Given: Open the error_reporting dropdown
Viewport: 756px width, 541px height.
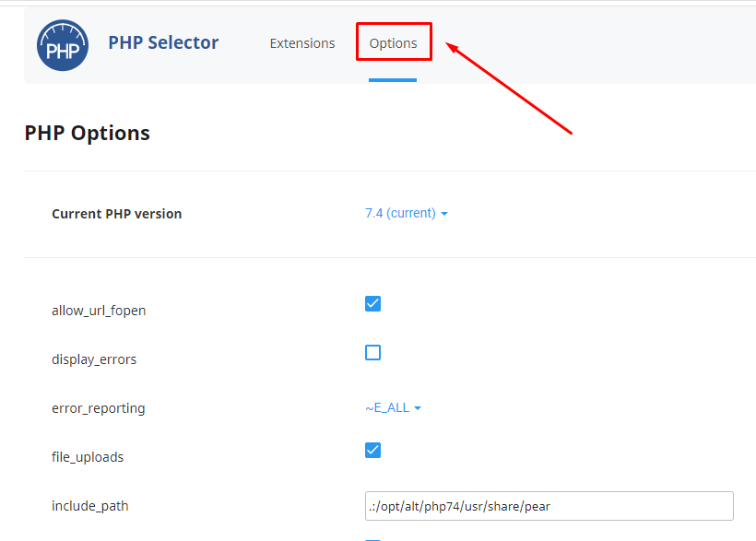Looking at the screenshot, I should 393,407.
